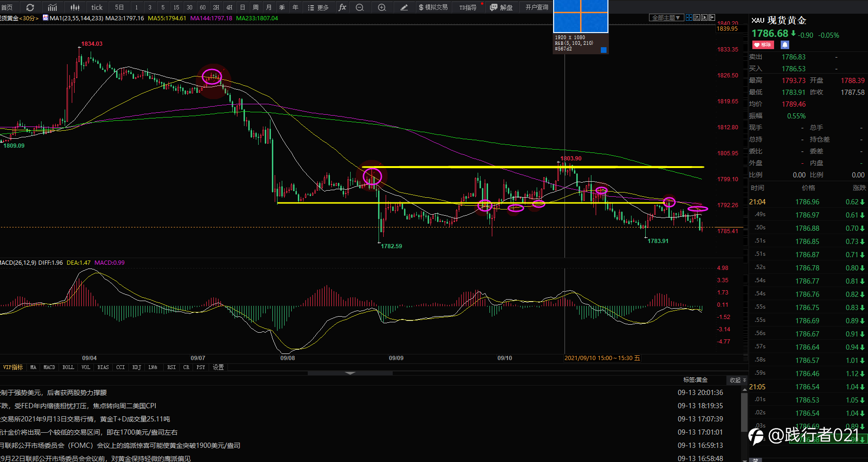Switch sub-indicator to PSY
This screenshot has width=868, height=462.
click(x=201, y=367)
